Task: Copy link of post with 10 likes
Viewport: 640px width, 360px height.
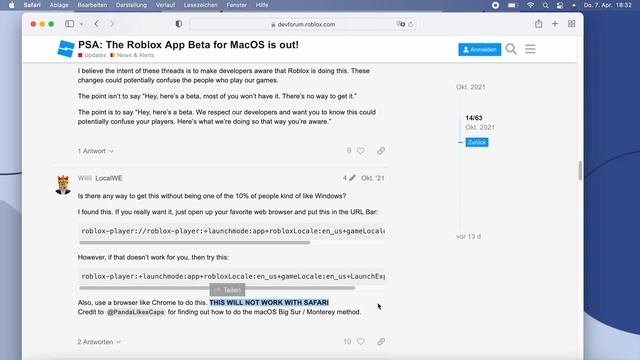Action: click(x=381, y=342)
